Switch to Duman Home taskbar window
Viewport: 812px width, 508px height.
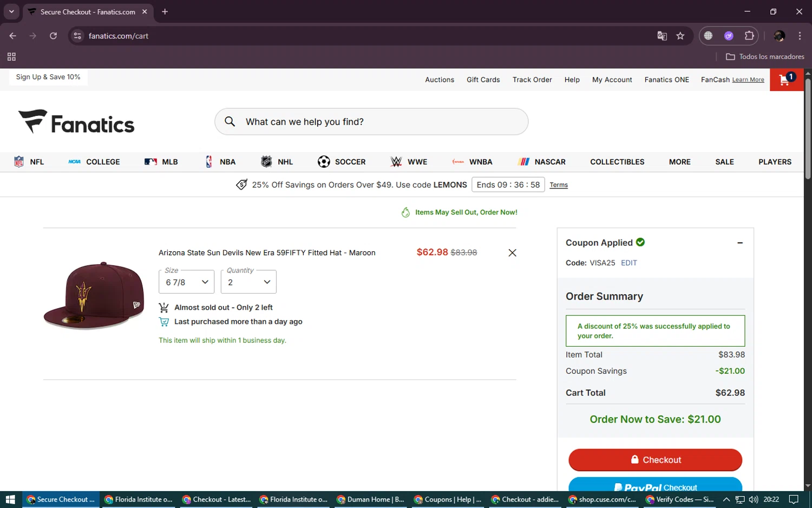coord(370,499)
